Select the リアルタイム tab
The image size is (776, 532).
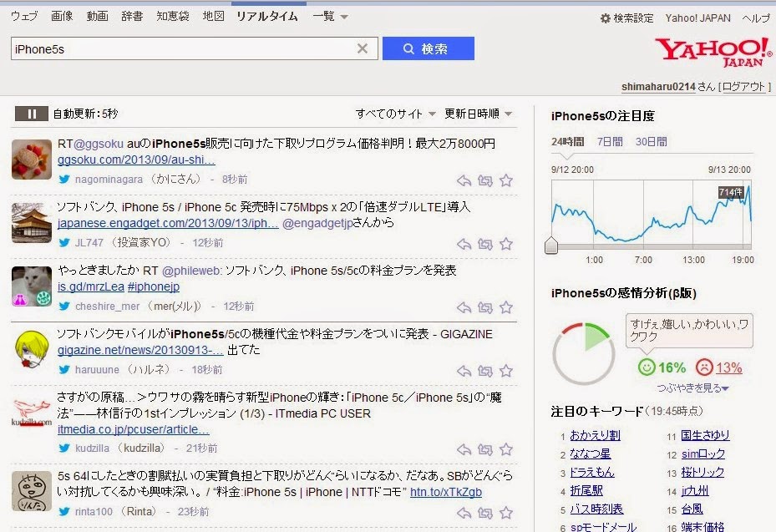coord(267,17)
